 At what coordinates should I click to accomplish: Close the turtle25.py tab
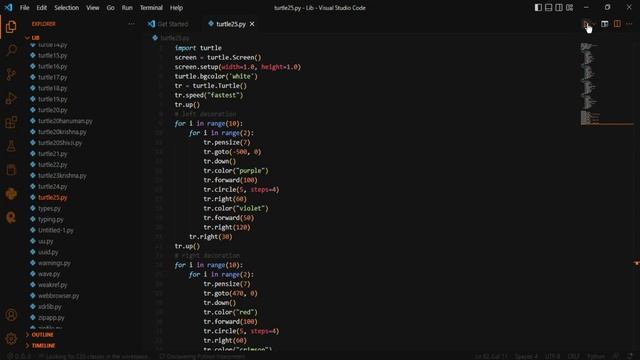pyautogui.click(x=252, y=24)
